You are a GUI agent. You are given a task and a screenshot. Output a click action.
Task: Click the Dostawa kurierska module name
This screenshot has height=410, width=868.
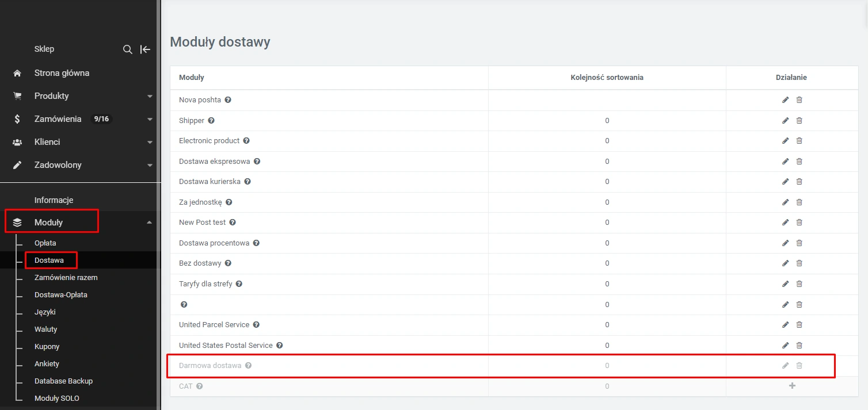(x=210, y=182)
